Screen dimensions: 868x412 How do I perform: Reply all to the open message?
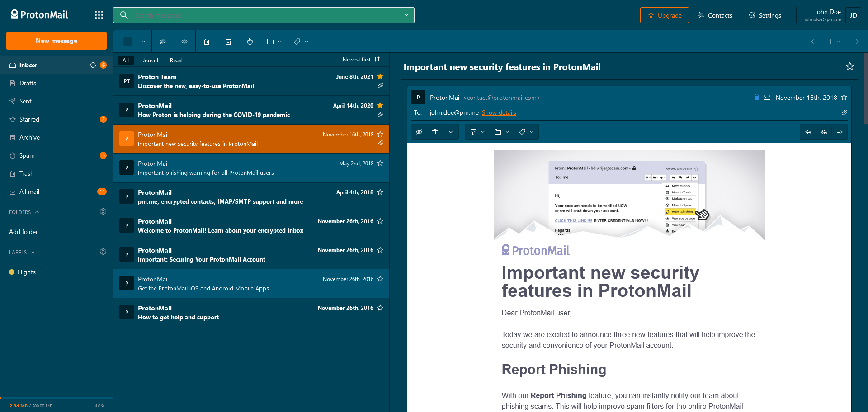[x=824, y=132]
